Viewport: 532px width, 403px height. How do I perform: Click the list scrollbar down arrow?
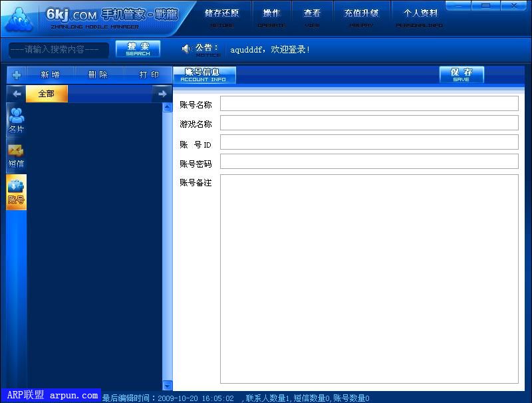168,385
